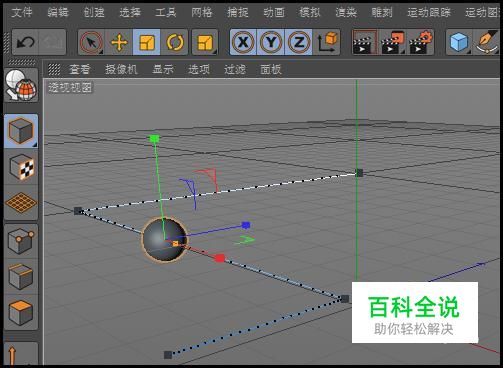Pick the Rotate tool

pos(175,42)
